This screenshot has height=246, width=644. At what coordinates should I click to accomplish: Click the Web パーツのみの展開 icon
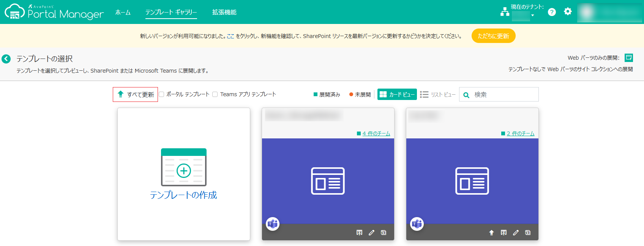tap(629, 57)
